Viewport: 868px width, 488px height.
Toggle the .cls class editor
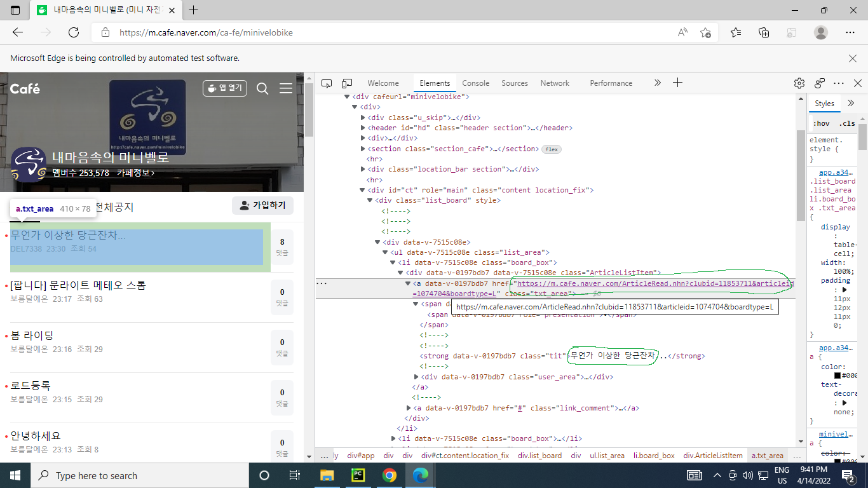(846, 123)
